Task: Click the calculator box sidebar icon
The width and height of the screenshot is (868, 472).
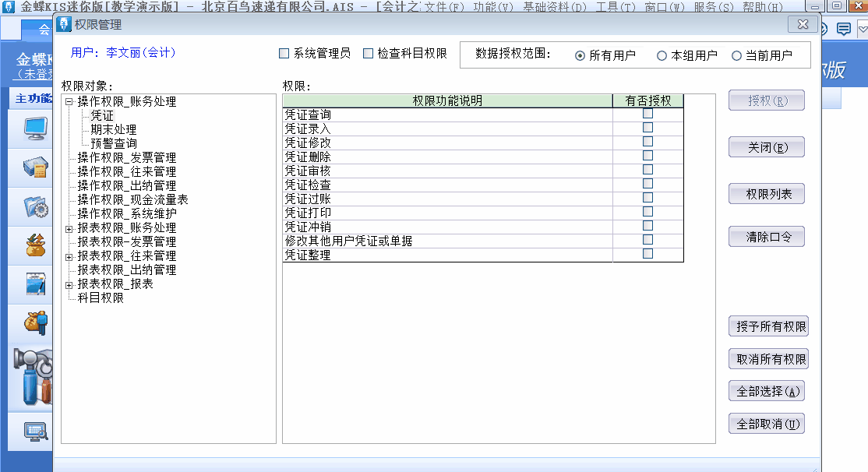Action: 34,167
